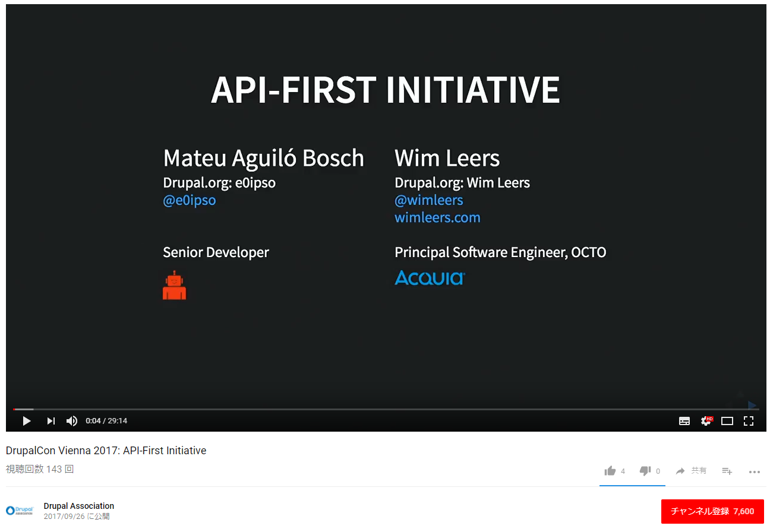Image resolution: width=770 pixels, height=532 pixels.
Task: Play the video
Action: pos(26,421)
